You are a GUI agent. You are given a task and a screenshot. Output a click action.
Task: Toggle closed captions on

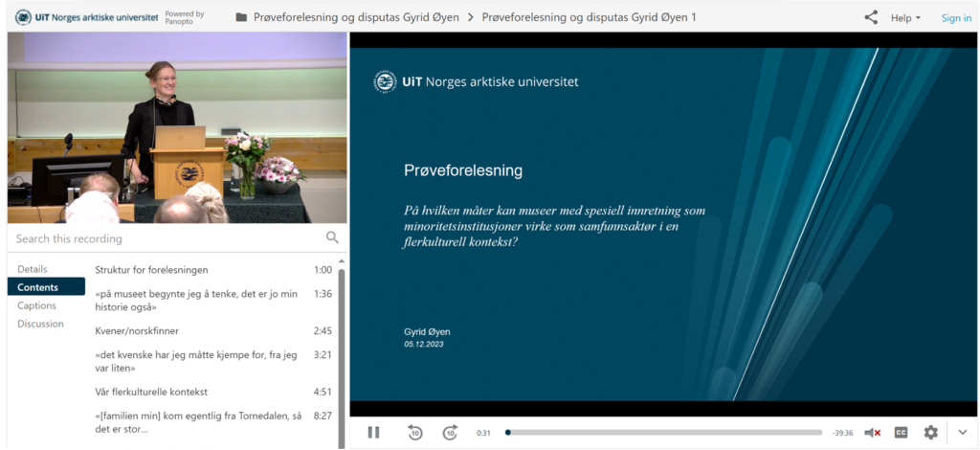(x=901, y=433)
